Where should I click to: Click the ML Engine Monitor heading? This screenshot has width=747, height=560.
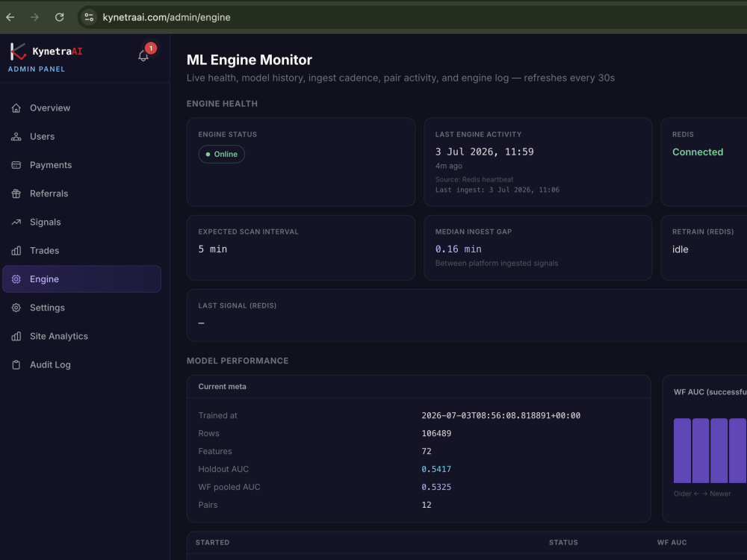[x=249, y=60]
